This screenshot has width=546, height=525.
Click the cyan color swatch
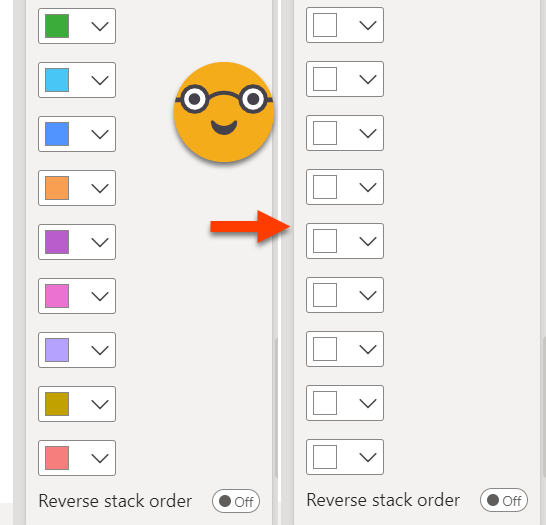pyautogui.click(x=57, y=80)
